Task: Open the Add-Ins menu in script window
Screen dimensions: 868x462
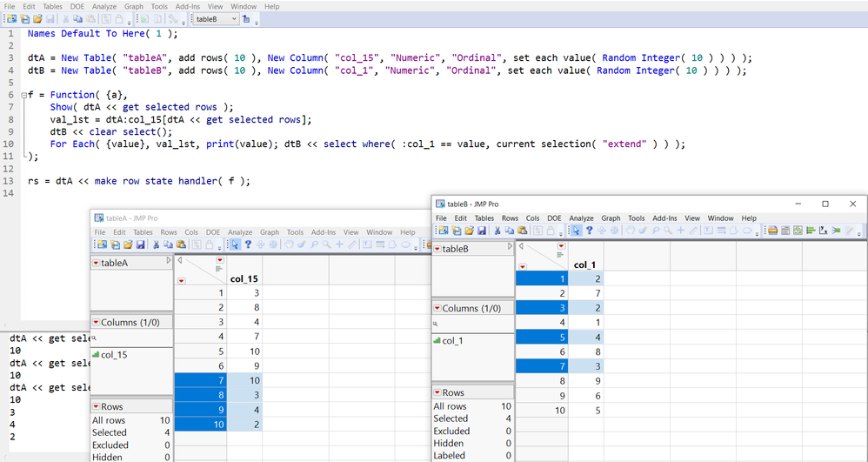Action: [187, 6]
